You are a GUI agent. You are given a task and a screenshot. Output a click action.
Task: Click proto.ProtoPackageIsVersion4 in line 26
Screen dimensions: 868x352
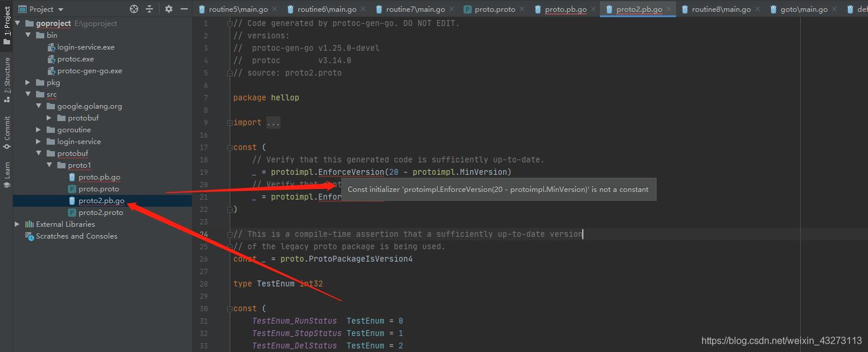(x=347, y=259)
